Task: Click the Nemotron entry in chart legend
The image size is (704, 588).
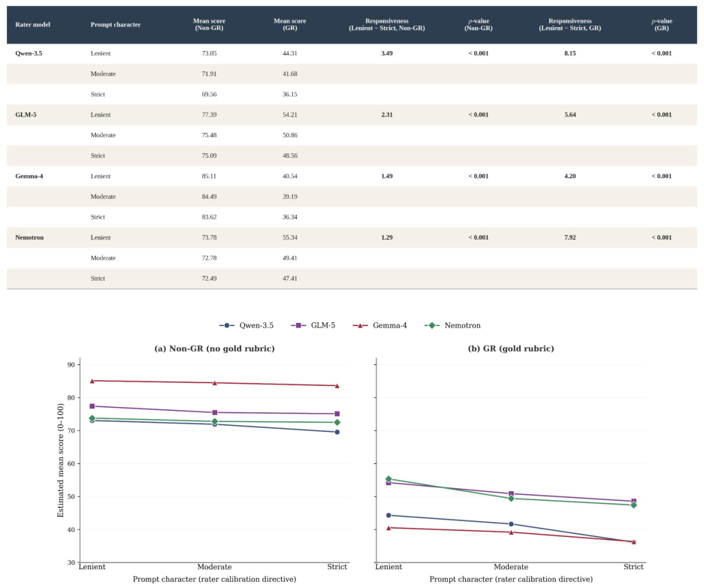Action: point(452,325)
